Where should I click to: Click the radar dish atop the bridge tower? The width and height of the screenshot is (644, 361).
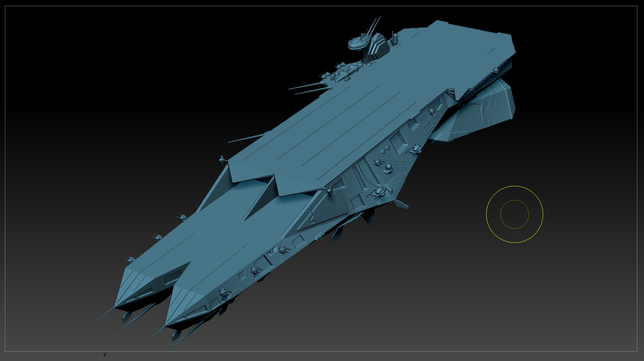click(359, 42)
